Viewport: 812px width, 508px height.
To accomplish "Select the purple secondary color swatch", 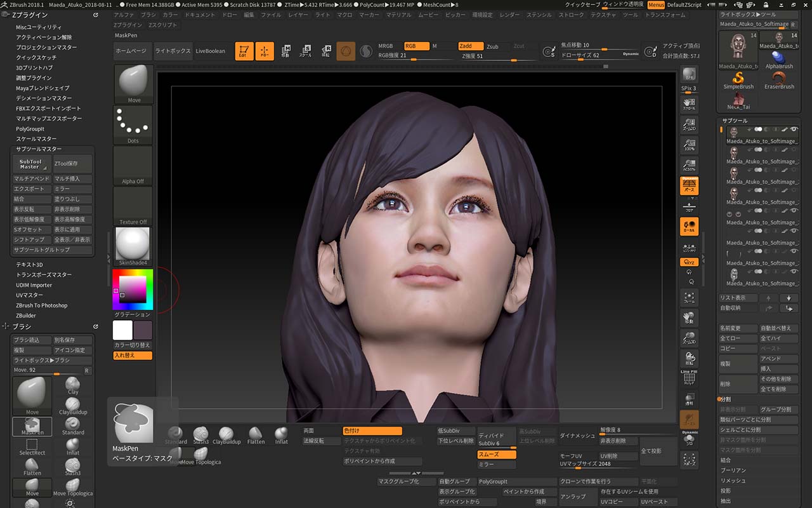I will [x=143, y=330].
